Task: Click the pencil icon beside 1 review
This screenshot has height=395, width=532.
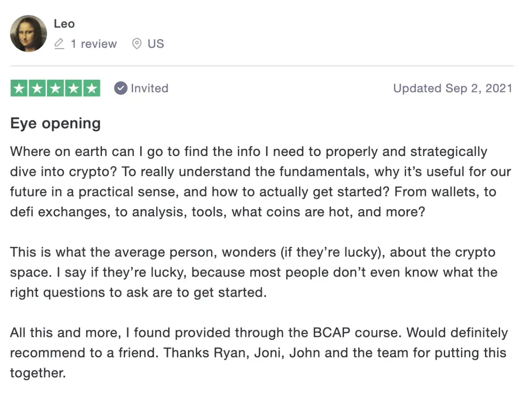Action: pyautogui.click(x=59, y=44)
